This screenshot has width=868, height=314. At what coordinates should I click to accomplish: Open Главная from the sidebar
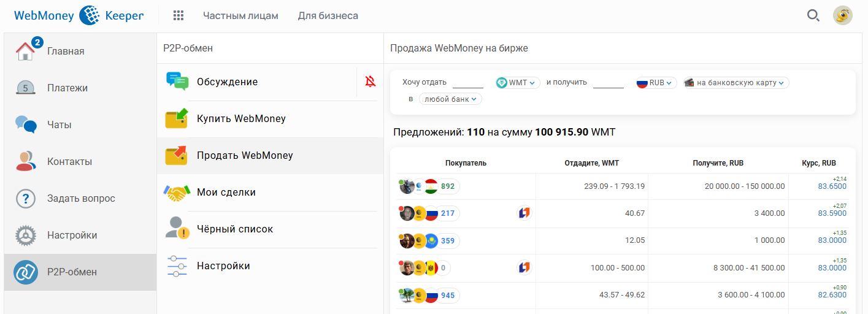click(66, 51)
